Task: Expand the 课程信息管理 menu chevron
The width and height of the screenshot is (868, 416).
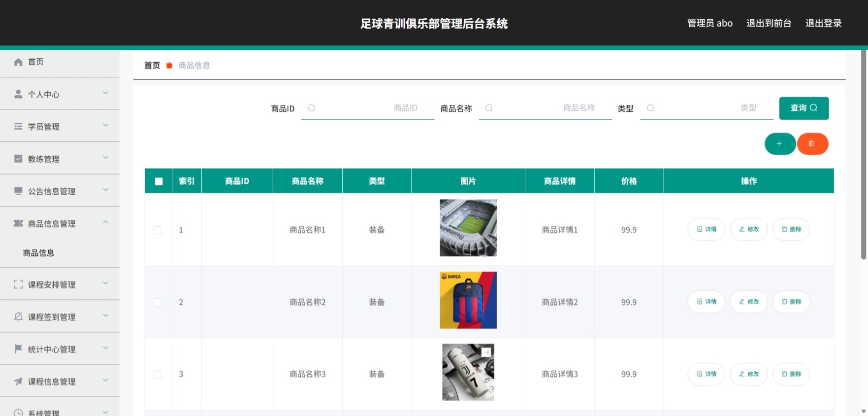Action: 105,380
